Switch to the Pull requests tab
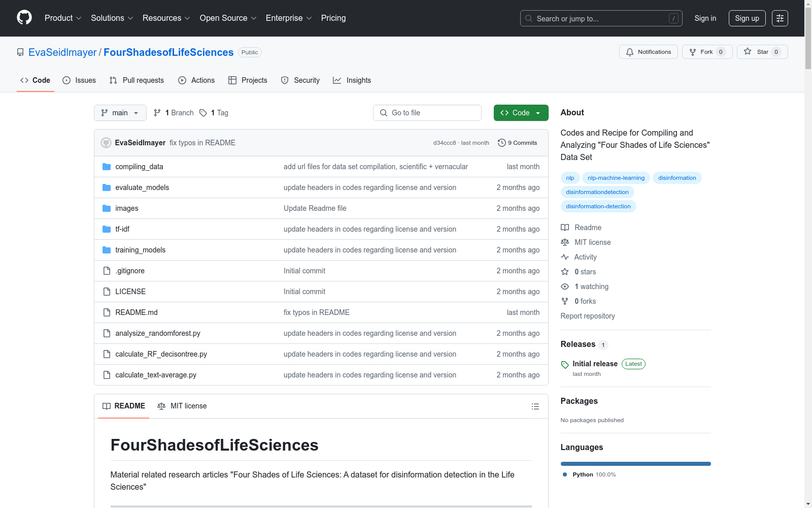The width and height of the screenshot is (812, 508). coord(137,80)
